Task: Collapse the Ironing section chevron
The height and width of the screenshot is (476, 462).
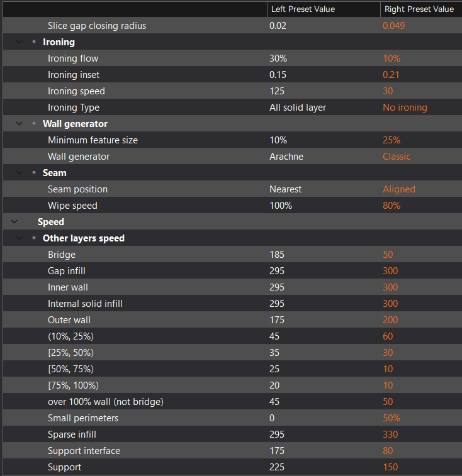Action: pos(19,42)
